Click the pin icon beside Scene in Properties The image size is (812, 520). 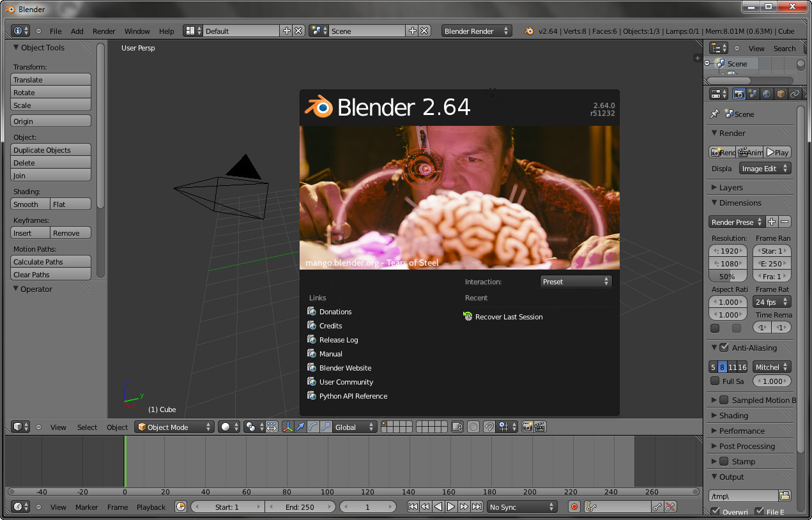pyautogui.click(x=715, y=114)
